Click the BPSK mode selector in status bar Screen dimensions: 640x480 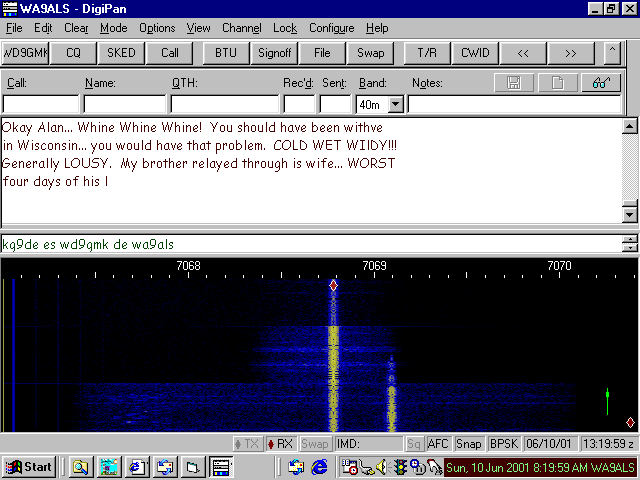[503, 443]
